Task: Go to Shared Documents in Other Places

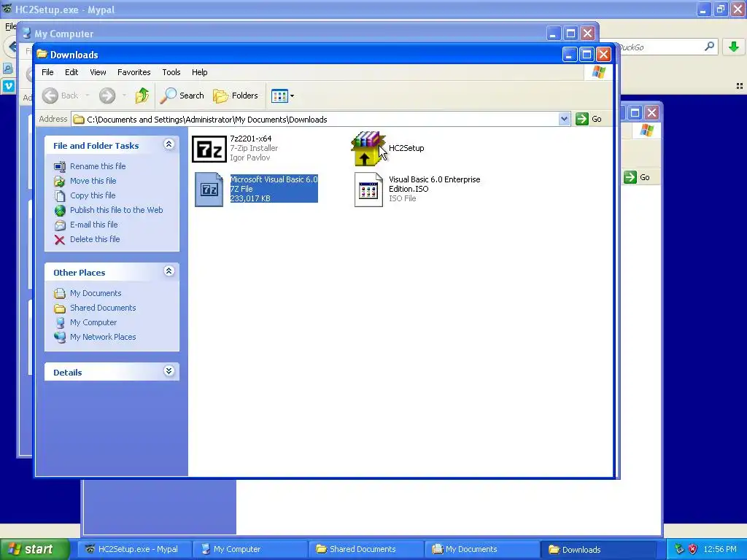Action: tap(103, 308)
